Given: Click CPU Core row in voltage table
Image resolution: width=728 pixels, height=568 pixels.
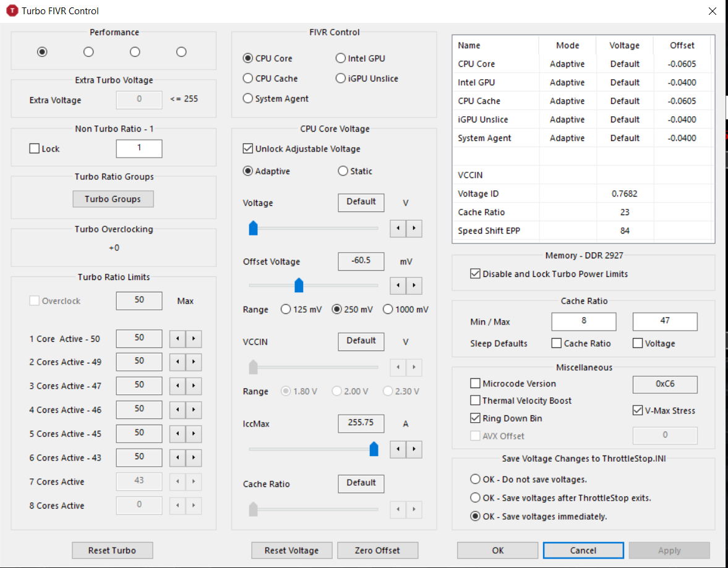Looking at the screenshot, I should point(583,64).
